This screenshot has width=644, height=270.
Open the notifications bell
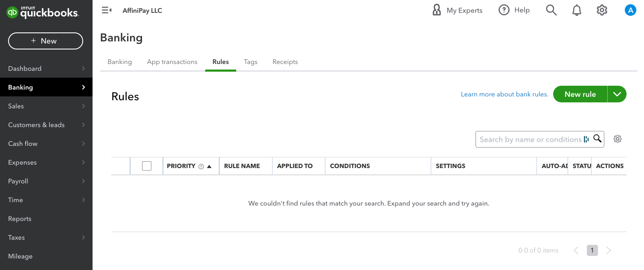577,10
